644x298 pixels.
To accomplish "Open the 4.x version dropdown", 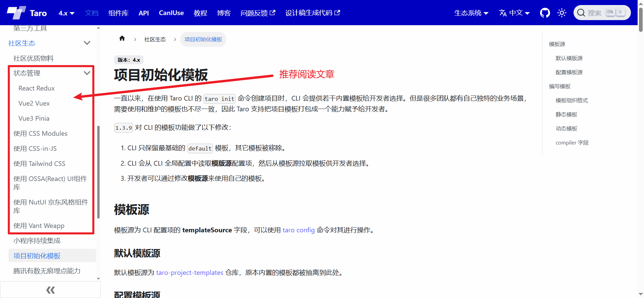I will 66,13.
